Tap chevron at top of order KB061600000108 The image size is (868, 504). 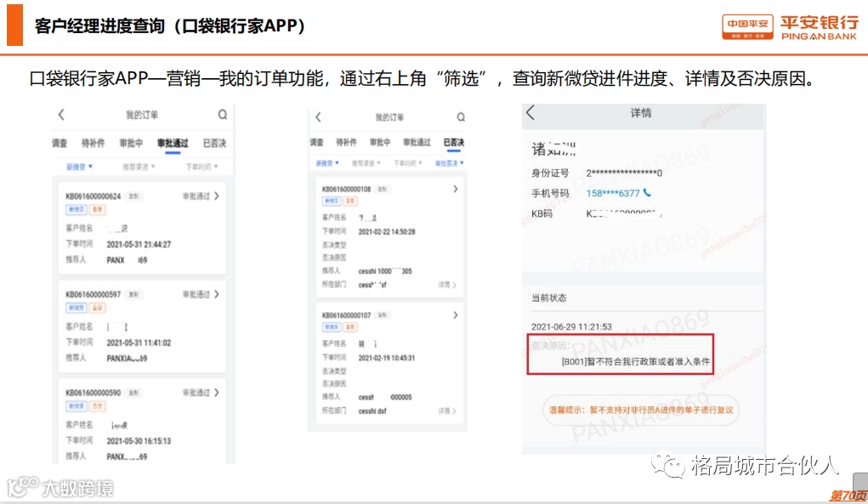(455, 190)
